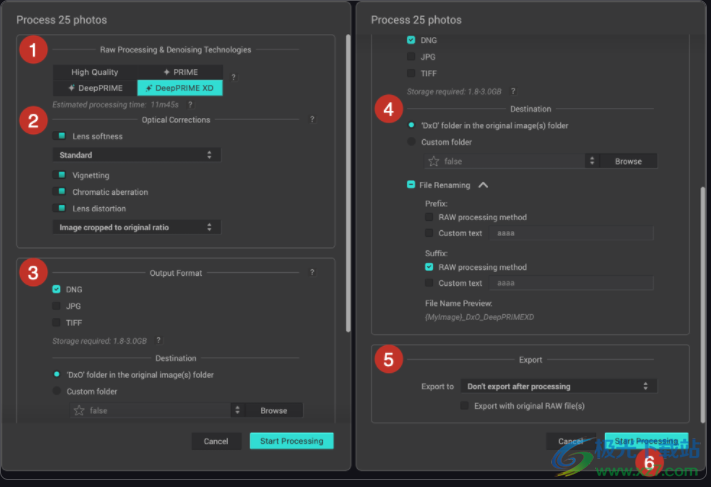The height and width of the screenshot is (487, 711).
Task: Click star icon in left dialog folder field
Action: 79,410
